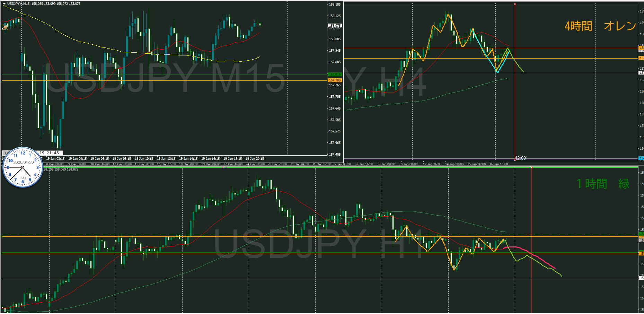The width and height of the screenshot is (644, 314).
Task: Click the USDJPY#,M15 chart title text
Action: click(19, 4)
